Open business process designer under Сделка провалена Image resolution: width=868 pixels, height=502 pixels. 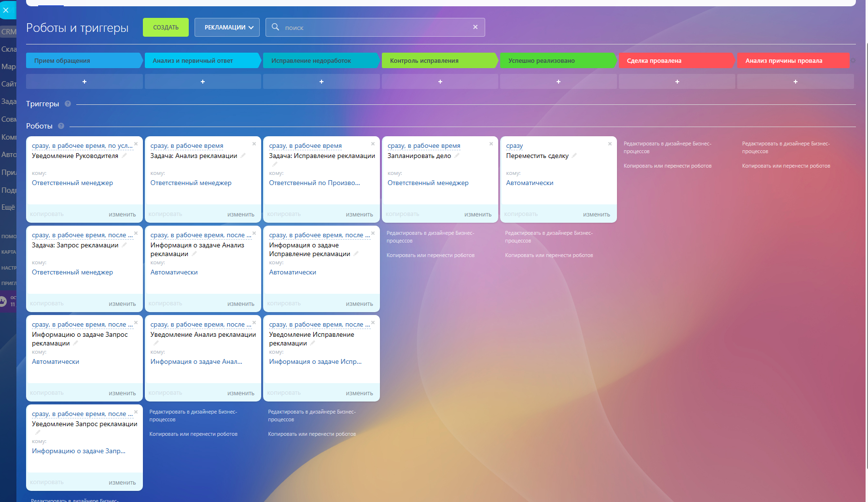(x=668, y=147)
